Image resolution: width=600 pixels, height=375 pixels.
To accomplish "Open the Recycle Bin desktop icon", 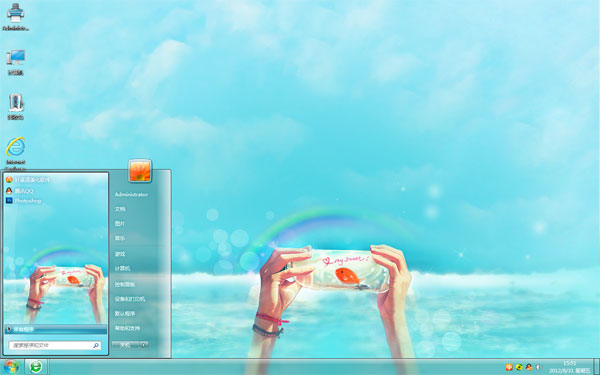I will [x=16, y=106].
